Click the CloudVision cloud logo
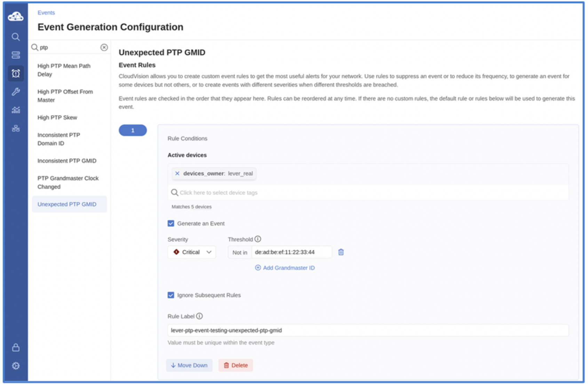 16,16
